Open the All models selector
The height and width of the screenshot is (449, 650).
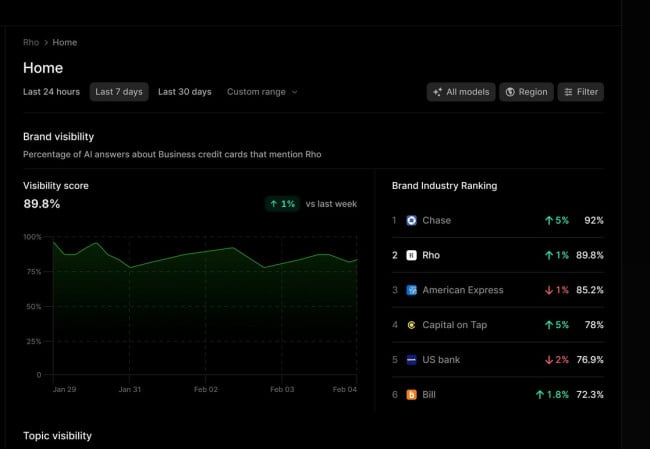pos(461,92)
